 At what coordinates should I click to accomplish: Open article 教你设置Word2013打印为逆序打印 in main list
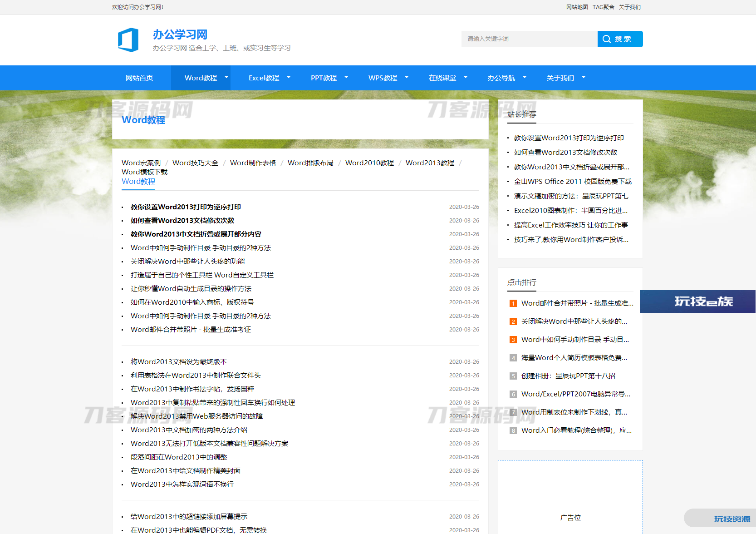click(186, 207)
